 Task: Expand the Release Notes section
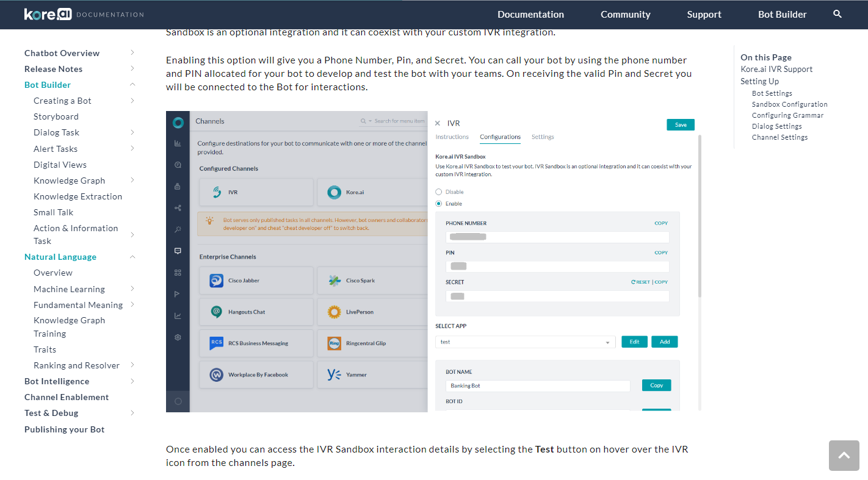132,69
